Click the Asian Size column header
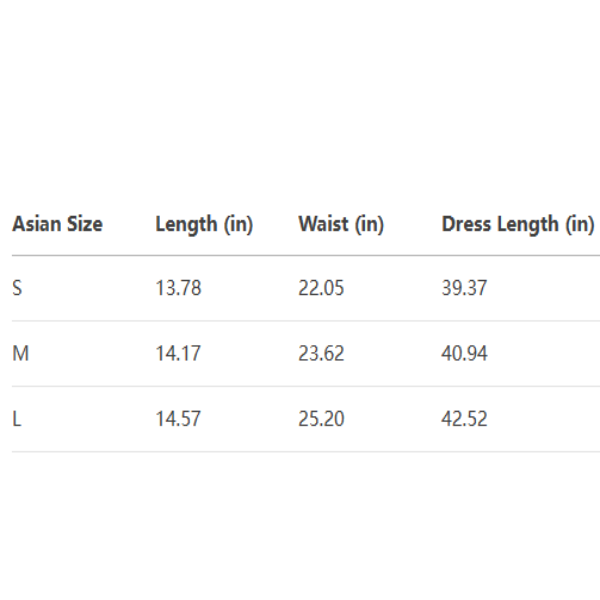Image resolution: width=600 pixels, height=600 pixels. 57,224
